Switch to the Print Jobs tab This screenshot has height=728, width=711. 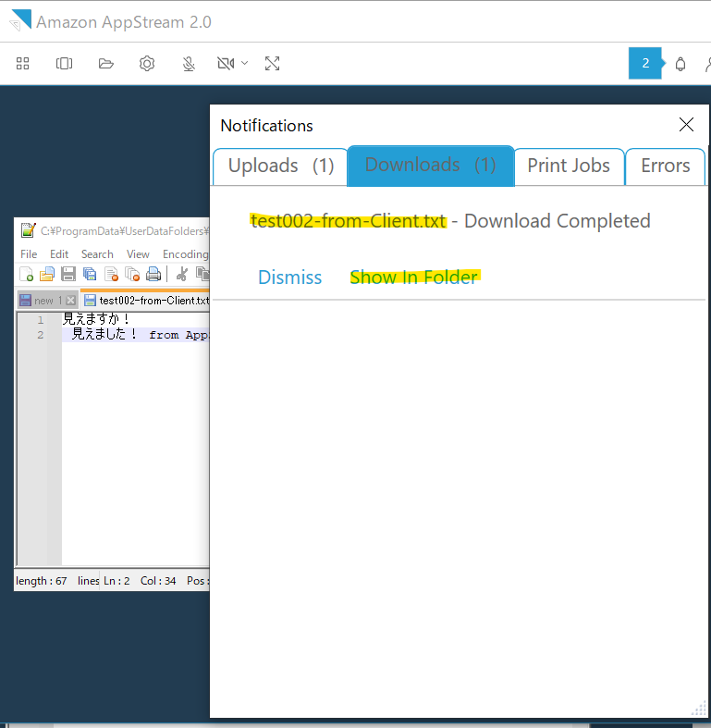tap(569, 167)
